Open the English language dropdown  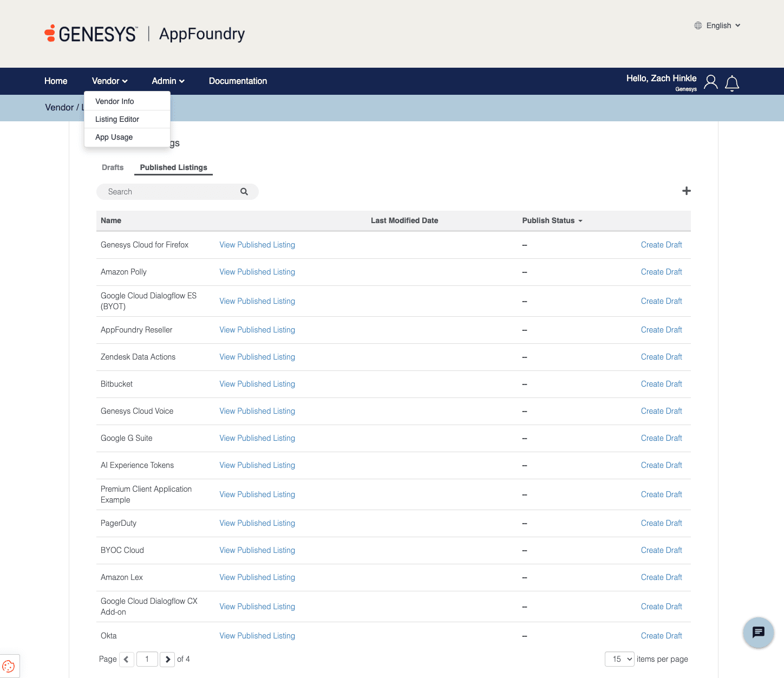(x=717, y=25)
